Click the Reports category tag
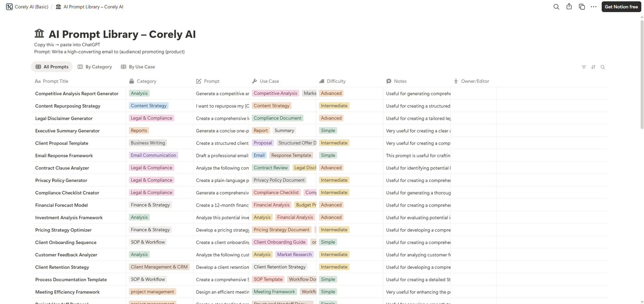This screenshot has height=304, width=644. pyautogui.click(x=139, y=130)
